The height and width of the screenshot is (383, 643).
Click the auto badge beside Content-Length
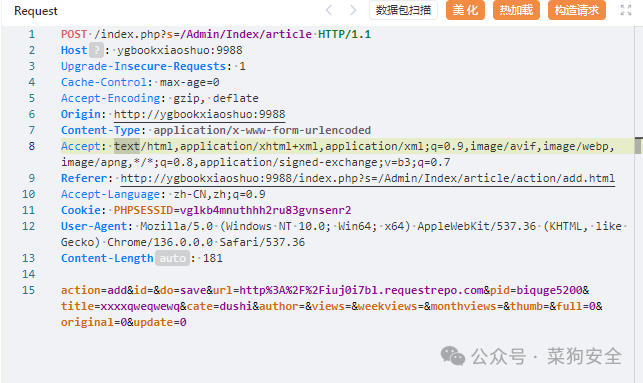pos(172,258)
